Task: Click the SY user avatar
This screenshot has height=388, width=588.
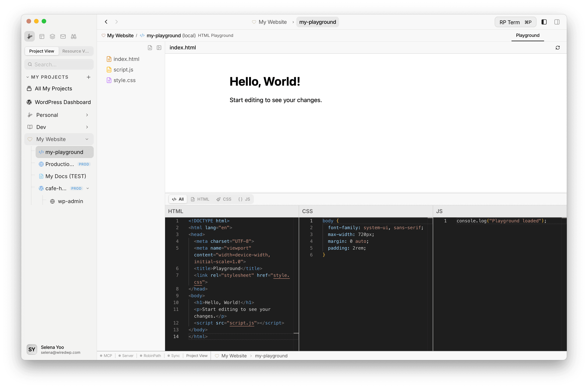Action: tap(32, 349)
